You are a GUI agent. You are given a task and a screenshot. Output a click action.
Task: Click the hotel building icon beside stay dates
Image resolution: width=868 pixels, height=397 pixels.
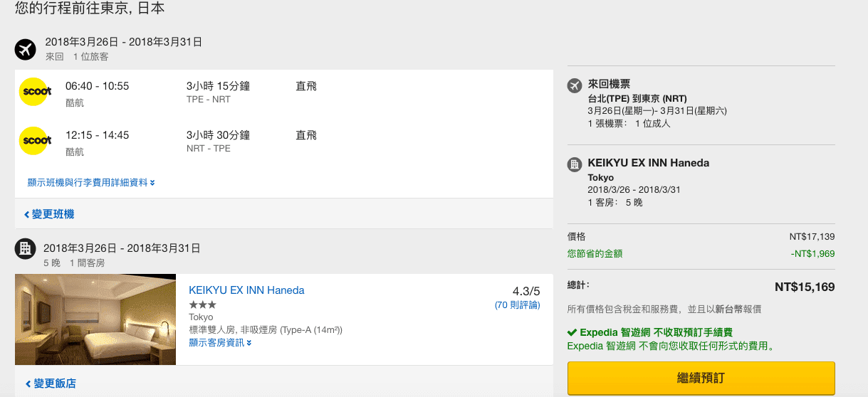[x=25, y=248]
